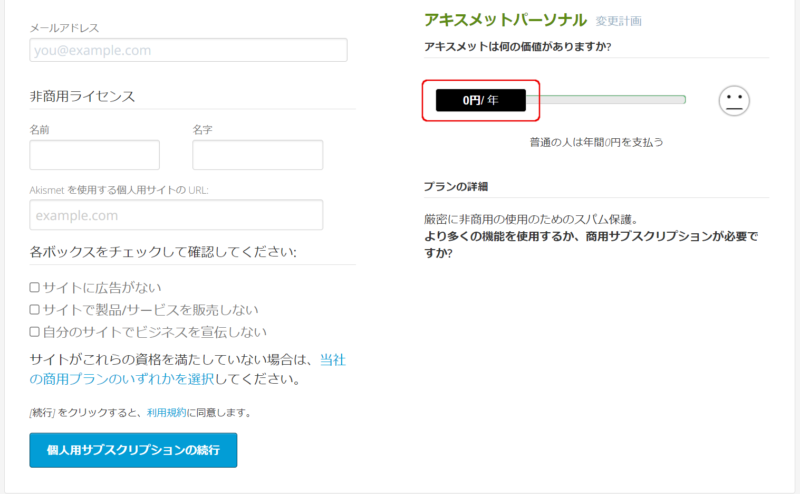Click the メールアドレス email input field

click(188, 50)
